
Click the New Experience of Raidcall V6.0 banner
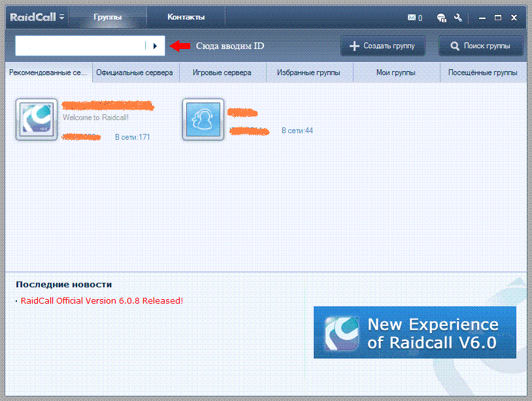[x=414, y=332]
